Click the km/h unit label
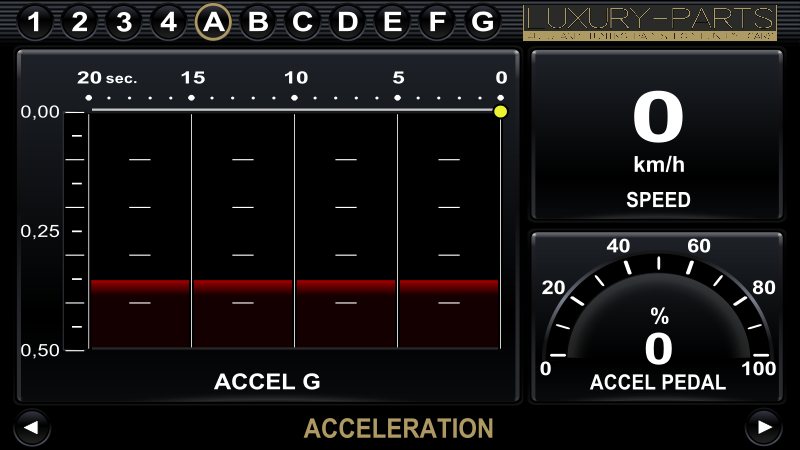The height and width of the screenshot is (450, 800). click(x=659, y=165)
